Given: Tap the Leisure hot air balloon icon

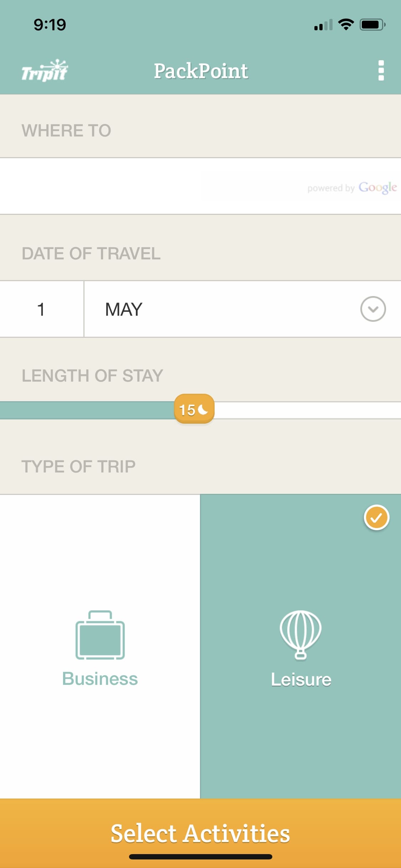Looking at the screenshot, I should click(x=300, y=635).
